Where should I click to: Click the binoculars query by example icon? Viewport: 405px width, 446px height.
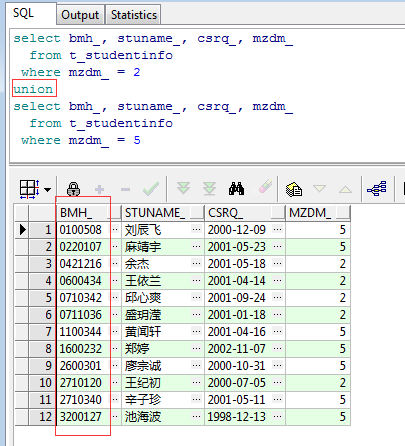(236, 189)
